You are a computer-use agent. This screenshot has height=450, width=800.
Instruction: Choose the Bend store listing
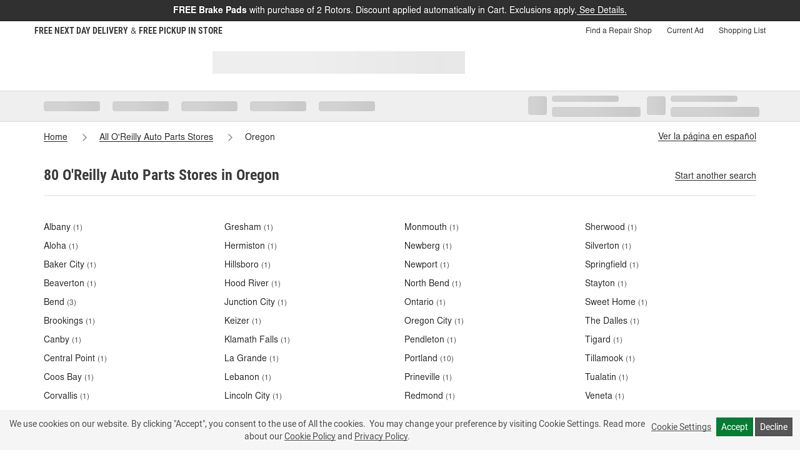coord(54,302)
